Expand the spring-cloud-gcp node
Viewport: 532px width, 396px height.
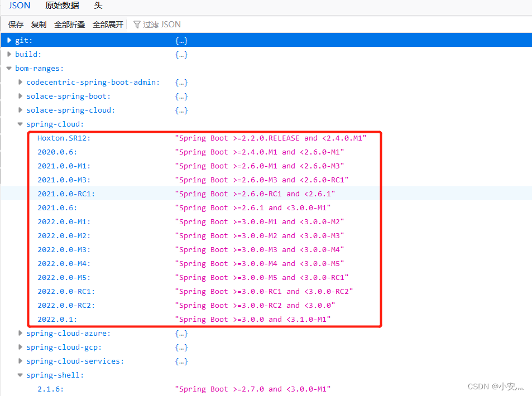[20, 347]
